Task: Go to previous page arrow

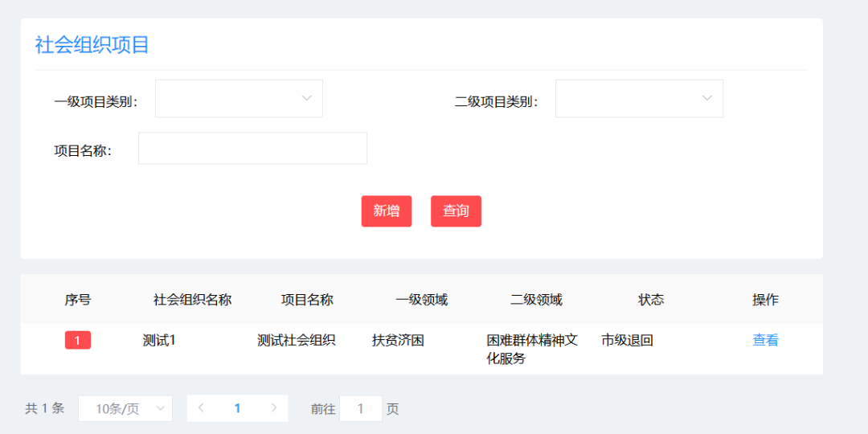Action: click(x=201, y=408)
